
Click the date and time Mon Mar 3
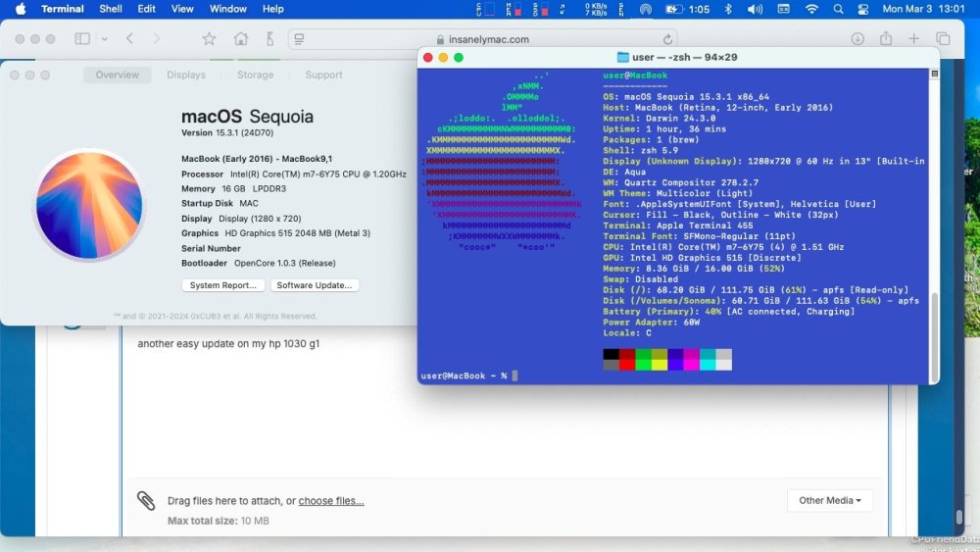point(924,9)
